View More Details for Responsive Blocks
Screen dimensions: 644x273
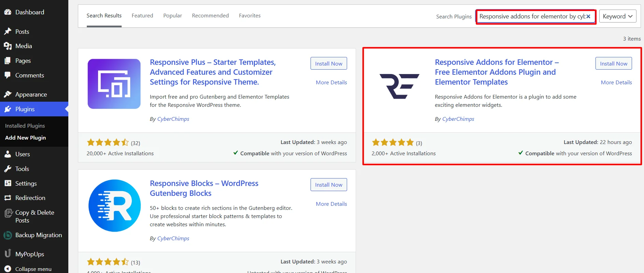pos(331,204)
